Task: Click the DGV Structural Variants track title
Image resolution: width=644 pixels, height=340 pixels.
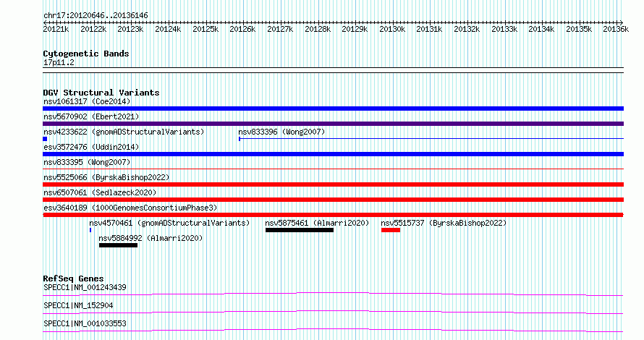Action: (x=101, y=93)
